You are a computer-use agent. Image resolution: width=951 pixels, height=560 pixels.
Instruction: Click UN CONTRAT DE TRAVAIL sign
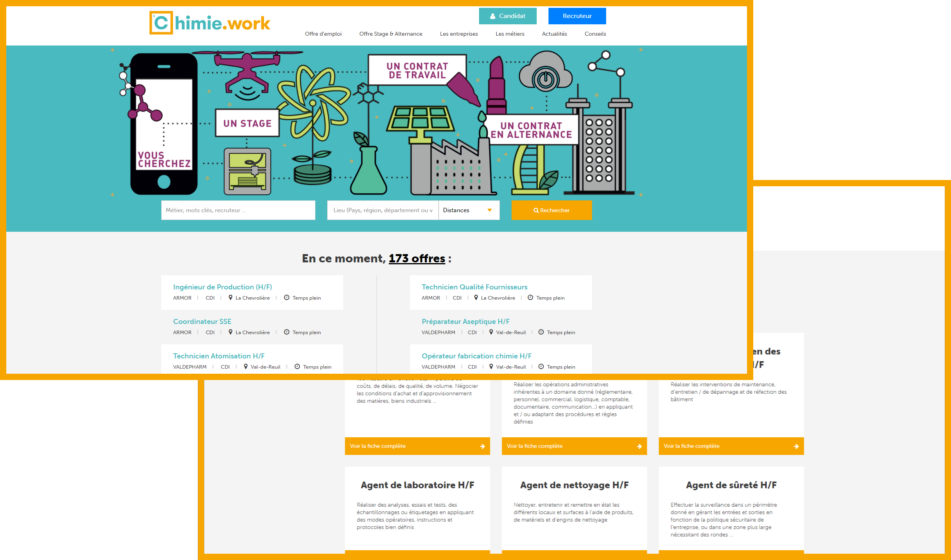pyautogui.click(x=417, y=70)
